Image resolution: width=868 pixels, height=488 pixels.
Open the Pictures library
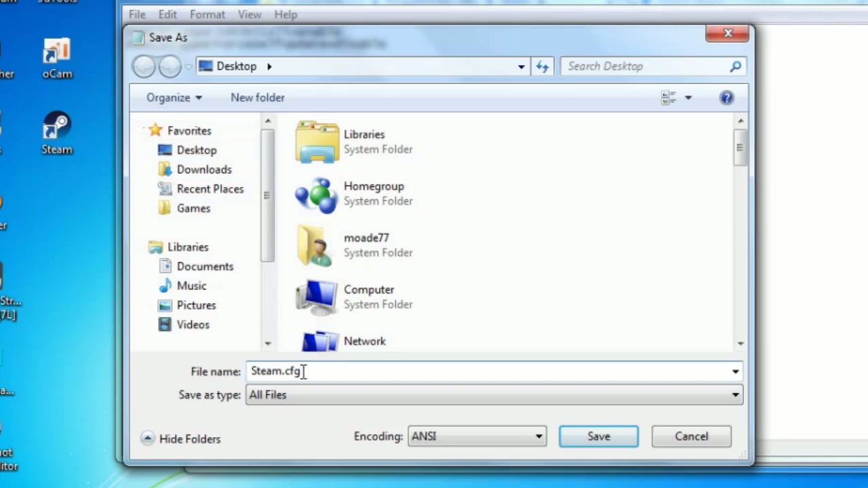(x=196, y=305)
